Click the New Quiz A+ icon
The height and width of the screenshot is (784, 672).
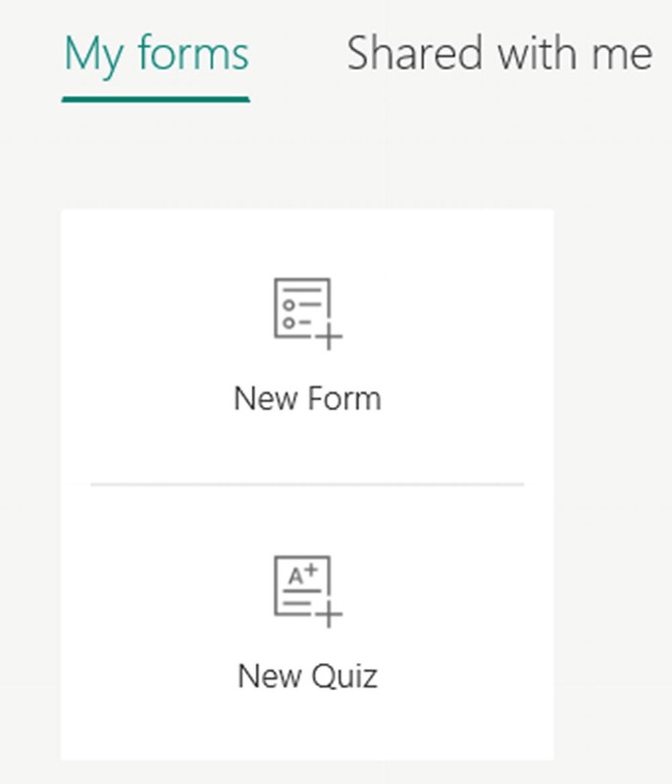tap(307, 591)
